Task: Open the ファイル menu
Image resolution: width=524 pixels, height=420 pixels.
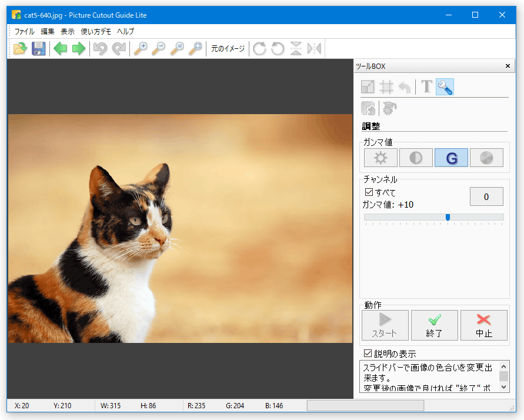Action: pos(24,31)
